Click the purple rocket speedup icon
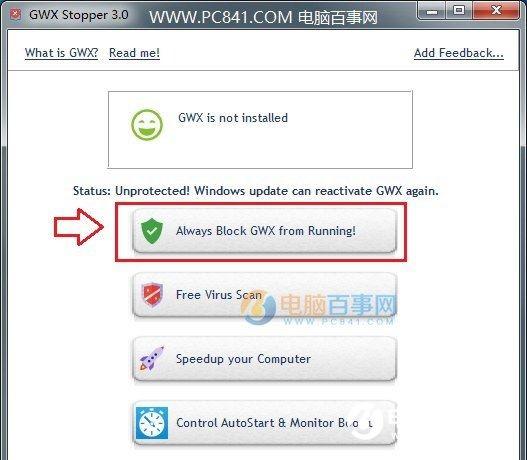 [x=152, y=359]
